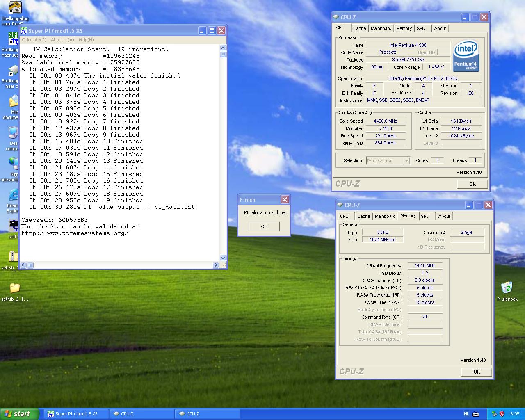Click Super PI vertical scrollbar up arrow
Screen dimensions: 525x420
coord(223,48)
